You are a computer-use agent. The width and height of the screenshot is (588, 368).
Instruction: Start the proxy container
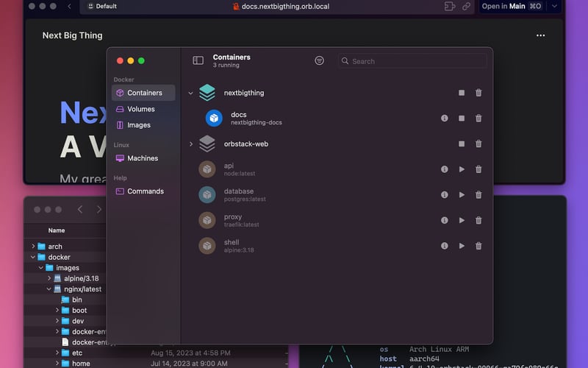(x=462, y=220)
